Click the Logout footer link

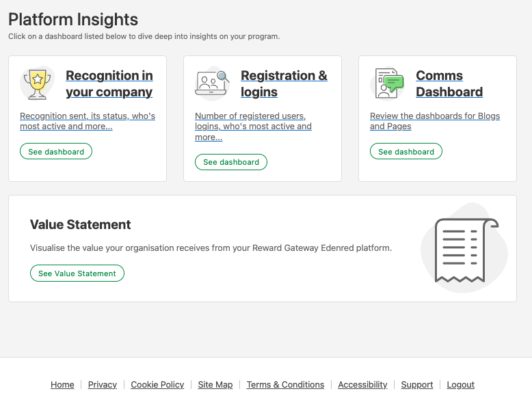[460, 384]
